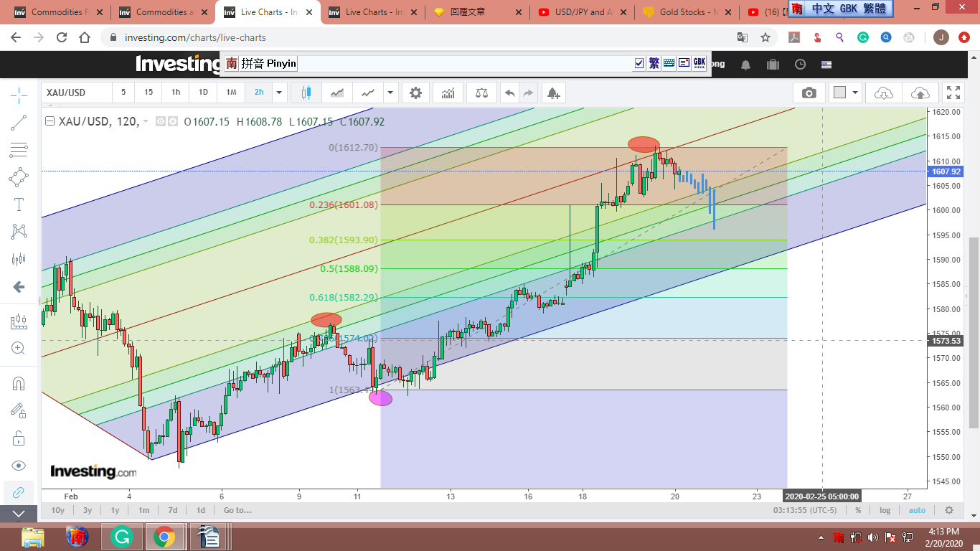Toggle log scale on price axis

coord(885,510)
